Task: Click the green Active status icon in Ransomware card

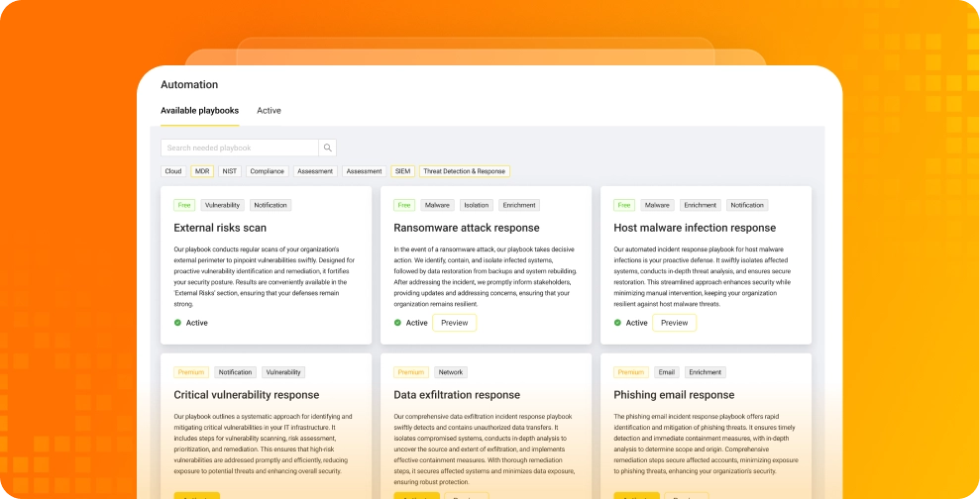Action: coord(397,323)
